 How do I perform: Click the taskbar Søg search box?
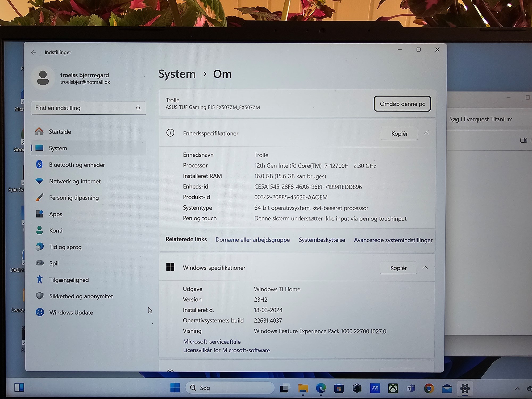(x=230, y=388)
